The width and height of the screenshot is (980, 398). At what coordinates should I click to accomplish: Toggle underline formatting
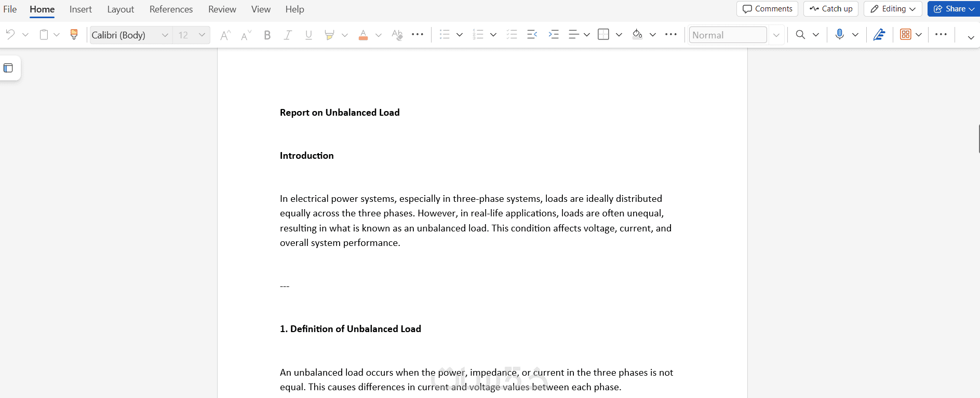[x=308, y=35]
